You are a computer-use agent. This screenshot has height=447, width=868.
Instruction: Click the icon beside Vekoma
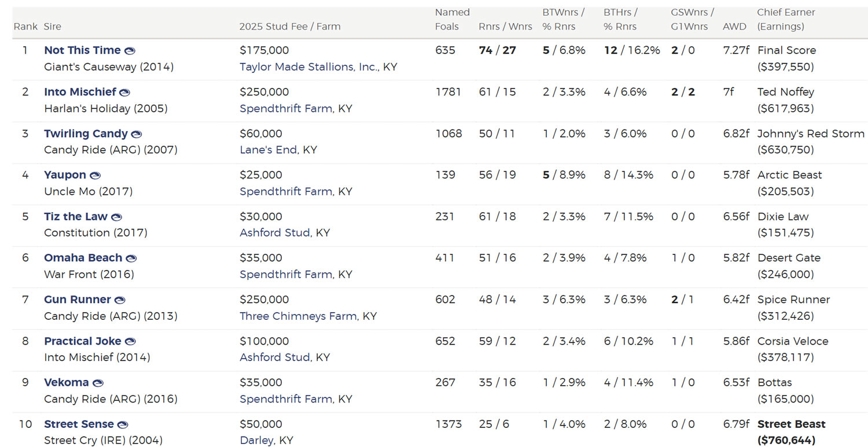coord(98,383)
